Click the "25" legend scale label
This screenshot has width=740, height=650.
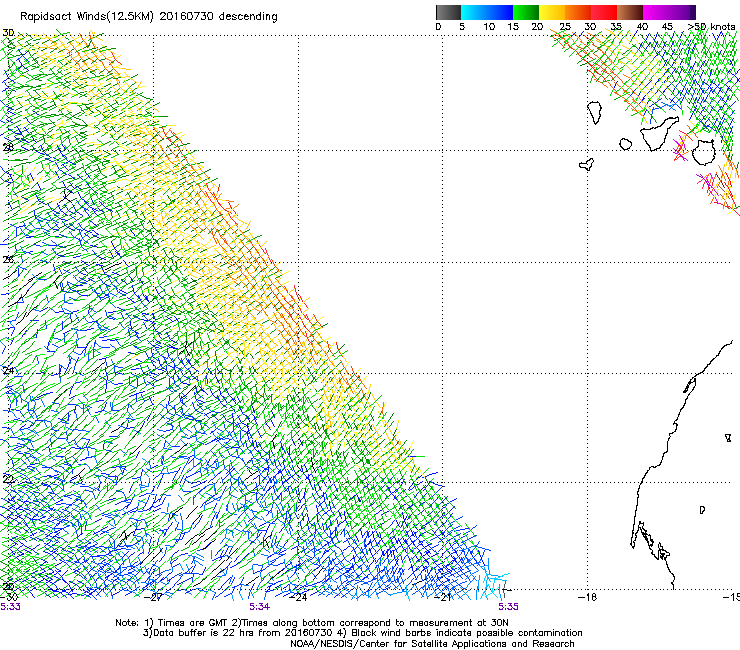click(565, 26)
